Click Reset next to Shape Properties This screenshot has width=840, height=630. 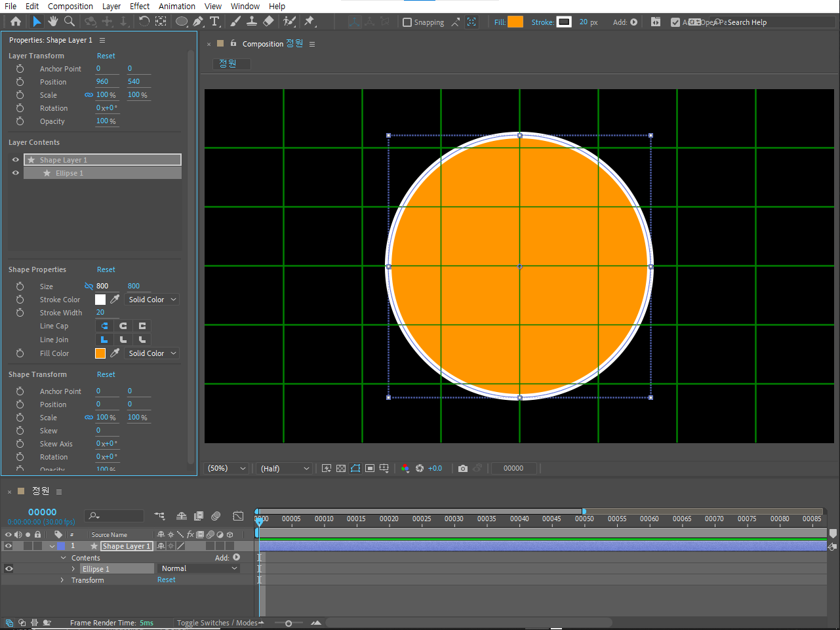click(106, 269)
